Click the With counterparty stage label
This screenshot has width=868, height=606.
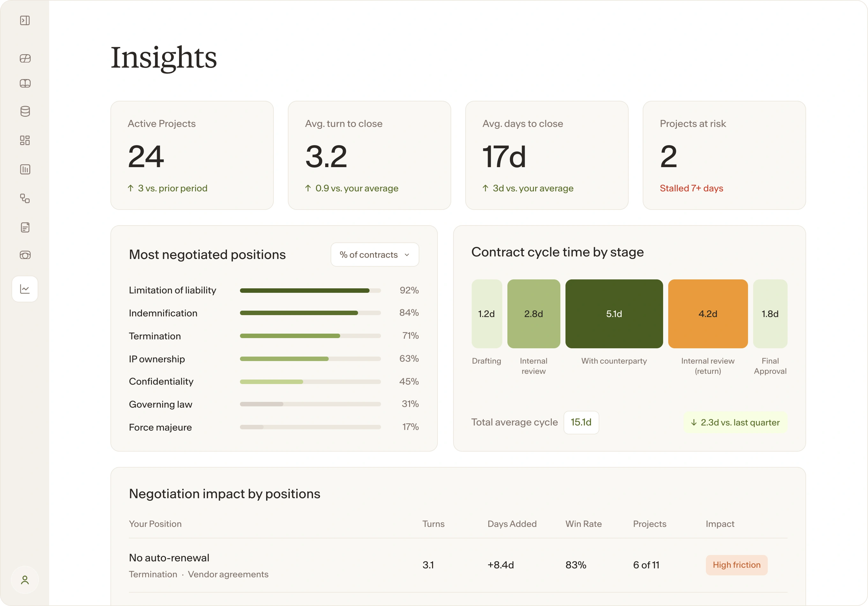(614, 361)
